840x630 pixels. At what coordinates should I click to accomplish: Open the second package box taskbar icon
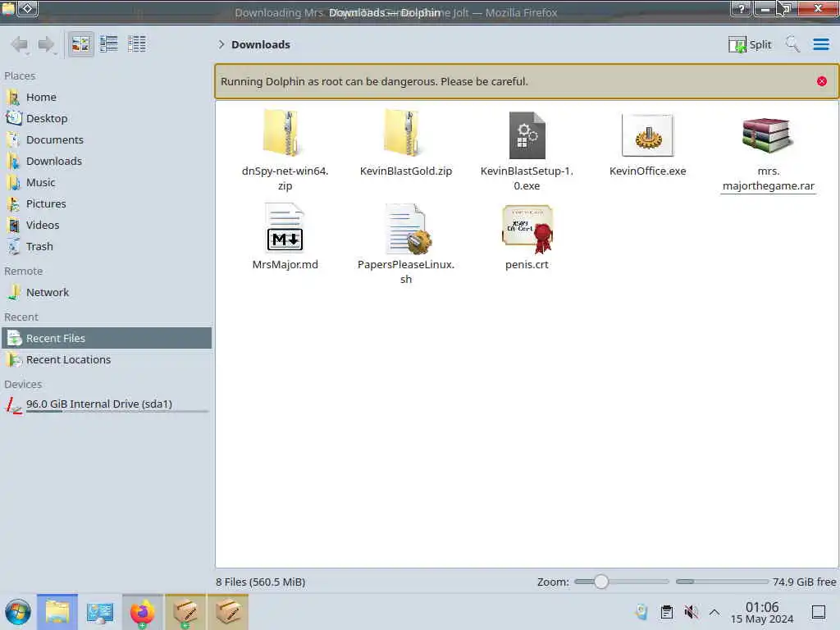pyautogui.click(x=228, y=612)
